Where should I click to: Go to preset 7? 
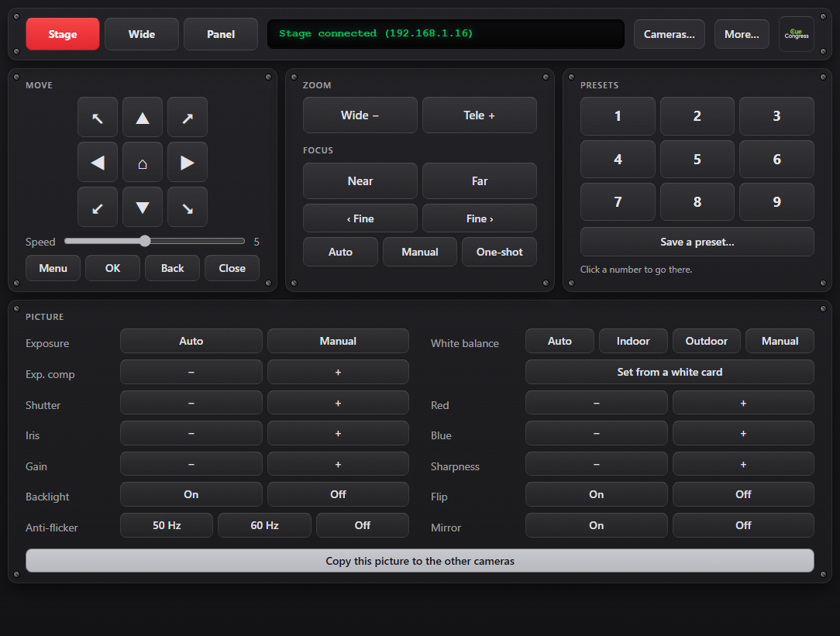(618, 202)
